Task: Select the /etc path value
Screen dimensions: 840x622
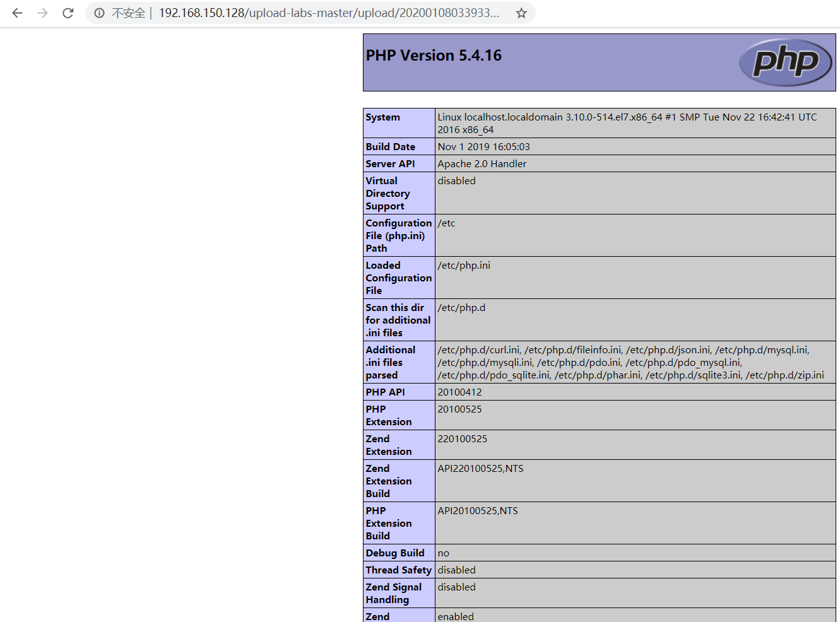Action: click(x=446, y=223)
